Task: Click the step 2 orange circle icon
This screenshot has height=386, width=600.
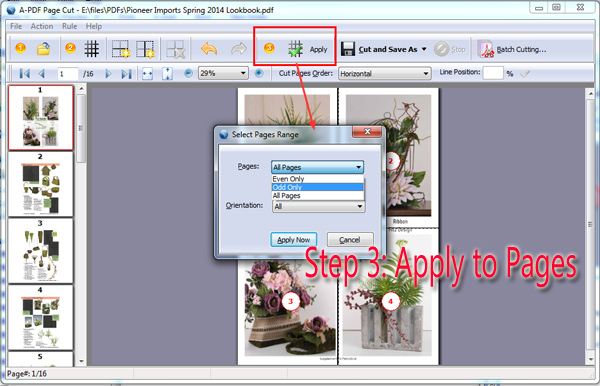Action: click(70, 48)
